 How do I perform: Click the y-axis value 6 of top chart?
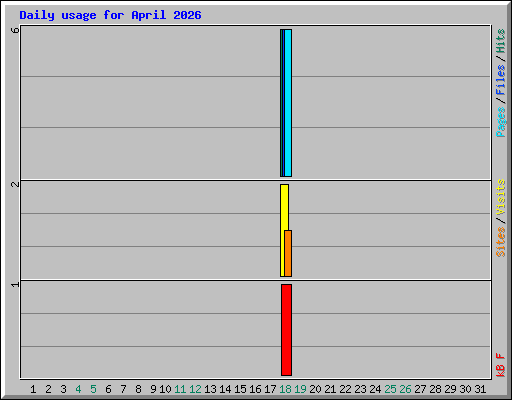coord(15,30)
